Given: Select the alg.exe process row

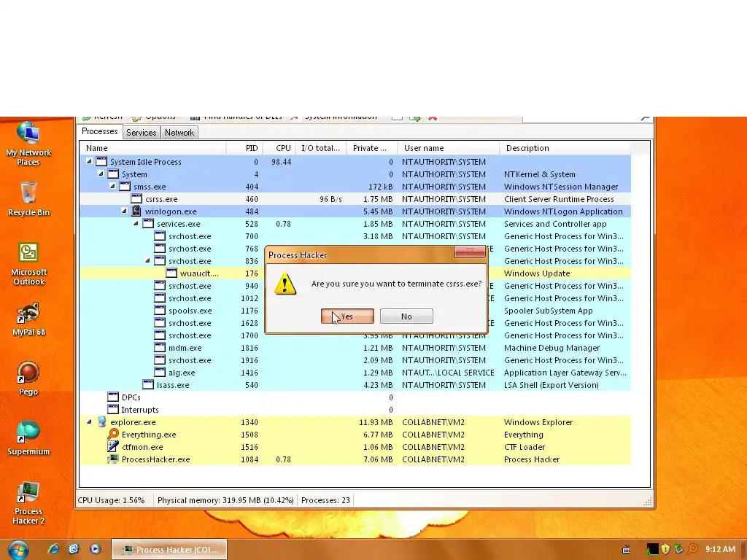Looking at the screenshot, I should (355, 373).
